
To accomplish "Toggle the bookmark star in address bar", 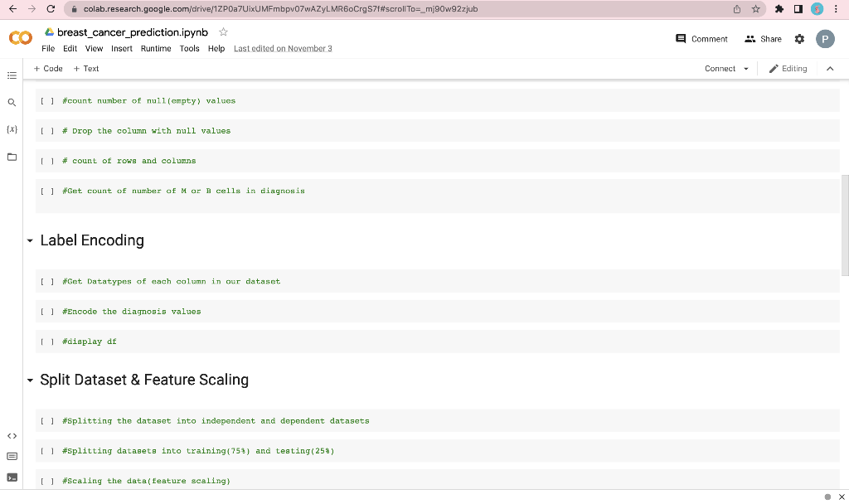I will coord(757,9).
